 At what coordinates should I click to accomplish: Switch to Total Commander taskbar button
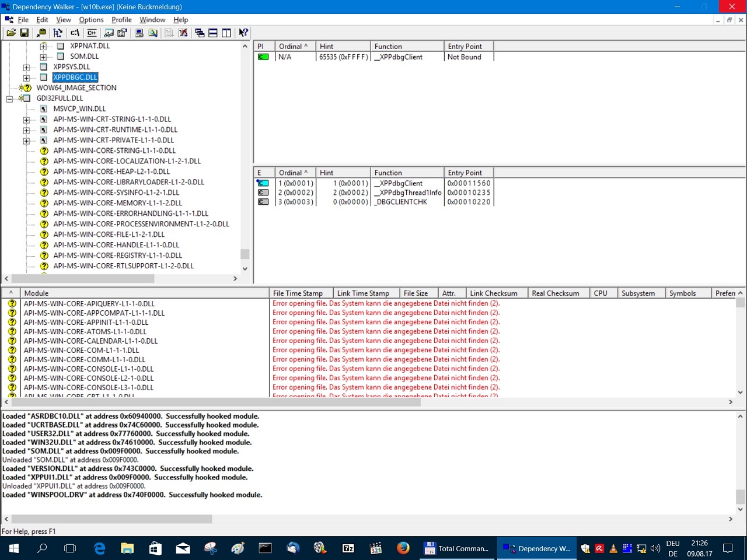tap(458, 548)
